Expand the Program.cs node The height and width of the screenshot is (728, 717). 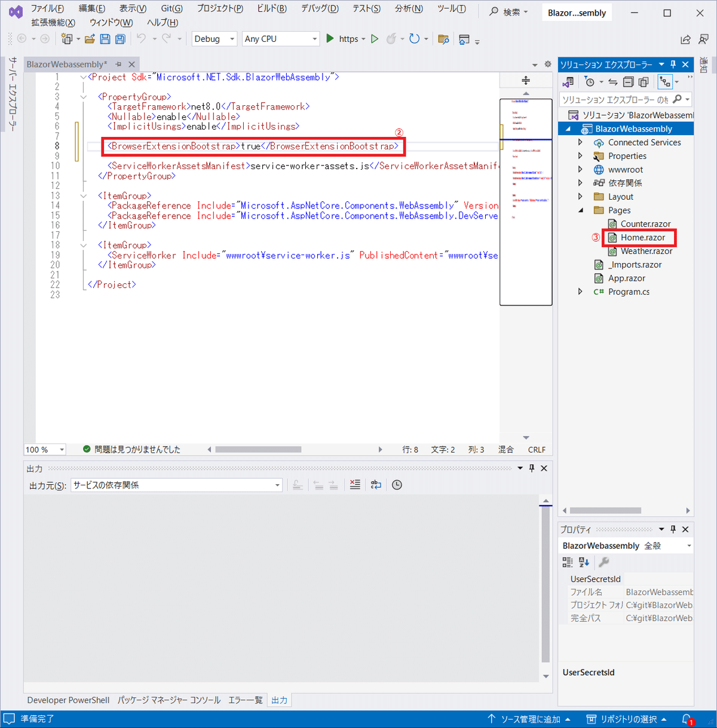[580, 292]
